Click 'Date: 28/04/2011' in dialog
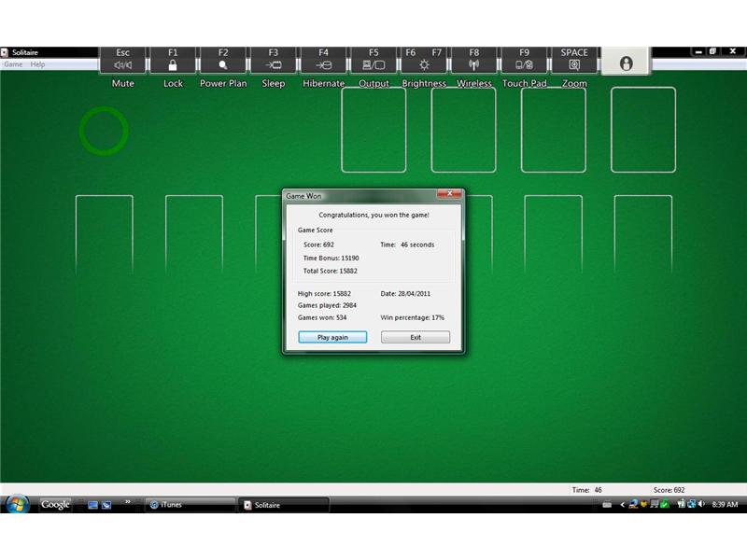The image size is (747, 560). (405, 293)
